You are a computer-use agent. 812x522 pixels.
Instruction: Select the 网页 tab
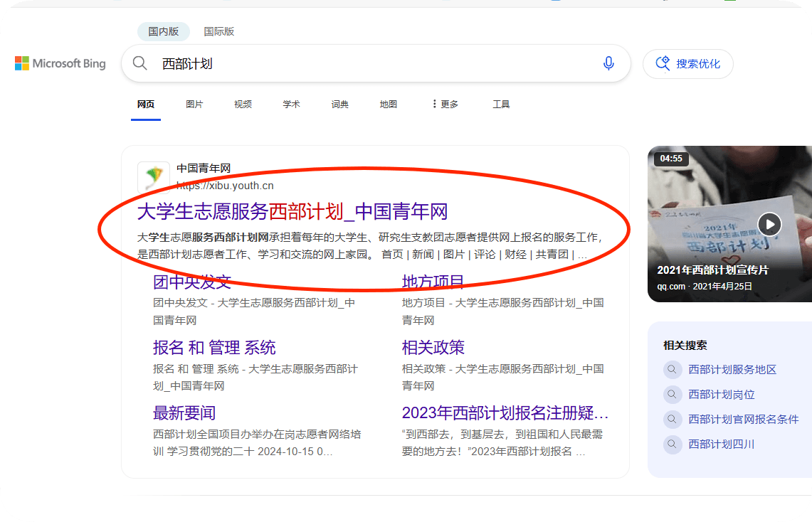pos(145,105)
